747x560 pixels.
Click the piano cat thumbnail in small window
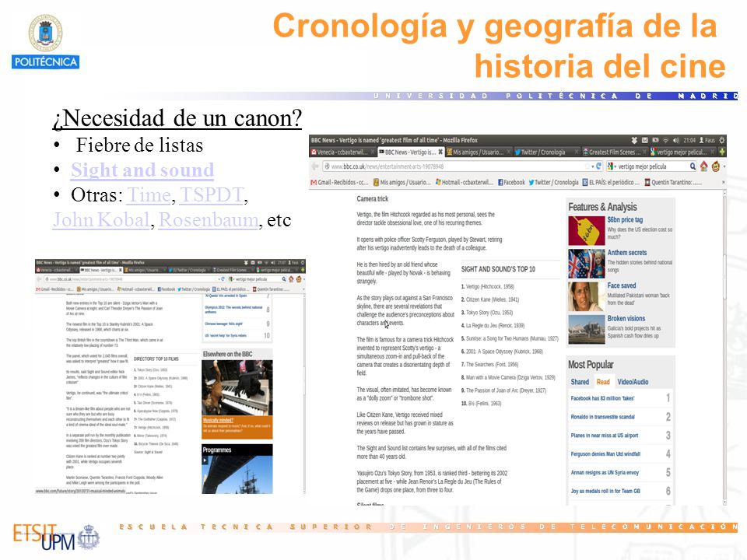point(237,387)
